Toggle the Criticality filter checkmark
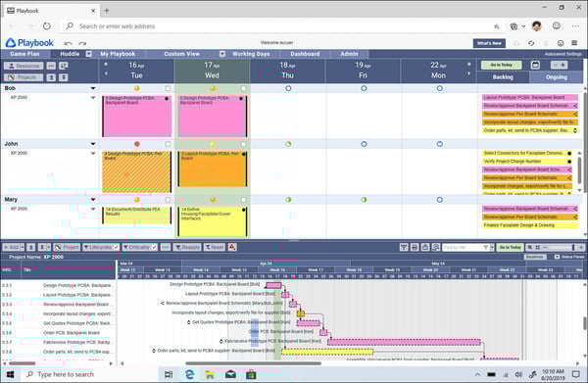The width and height of the screenshot is (588, 383). point(154,248)
